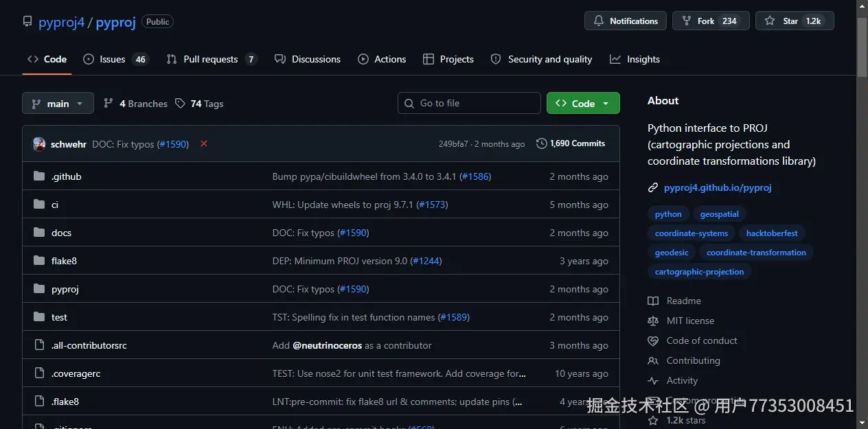Focus the Go to file search field
Screen dimensions: 868x429
[469, 103]
